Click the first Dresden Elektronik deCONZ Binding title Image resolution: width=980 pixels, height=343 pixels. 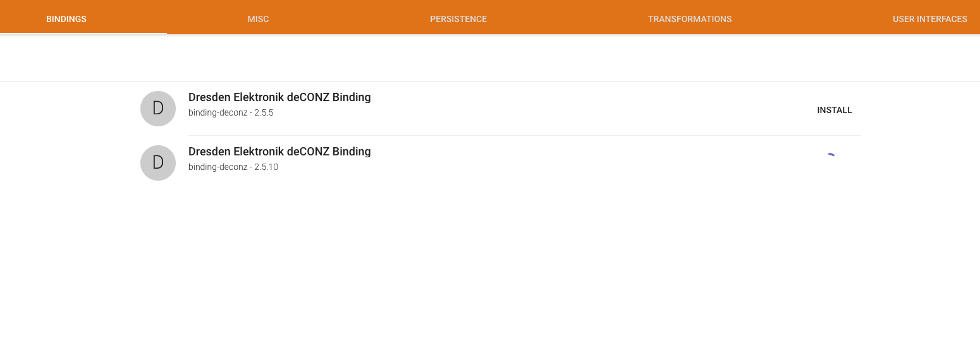(x=279, y=97)
